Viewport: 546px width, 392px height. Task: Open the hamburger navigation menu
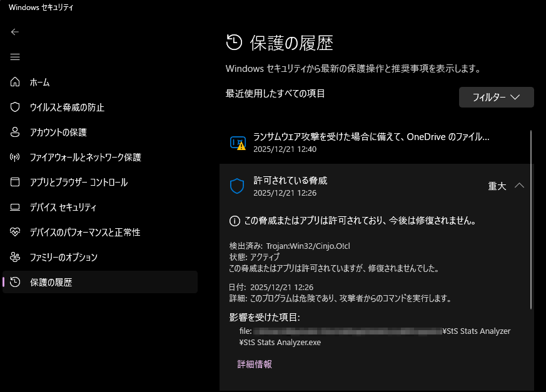pyautogui.click(x=14, y=57)
